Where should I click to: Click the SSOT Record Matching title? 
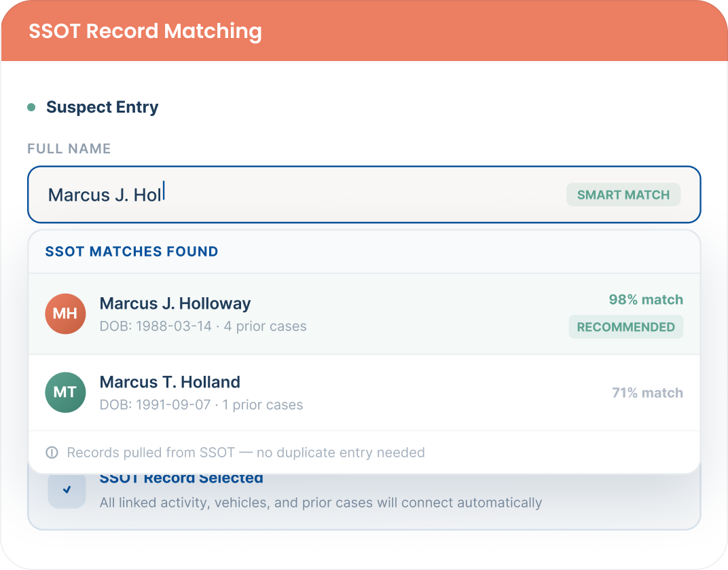[x=145, y=31]
